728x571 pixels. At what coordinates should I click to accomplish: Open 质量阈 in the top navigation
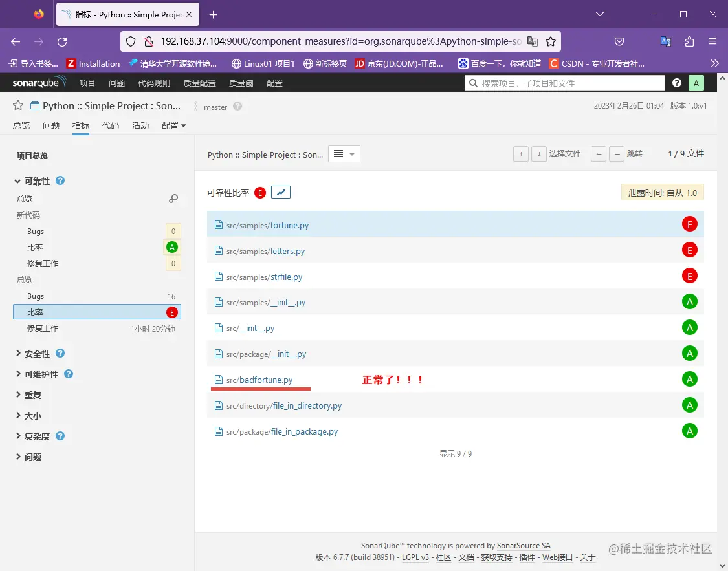tap(241, 83)
